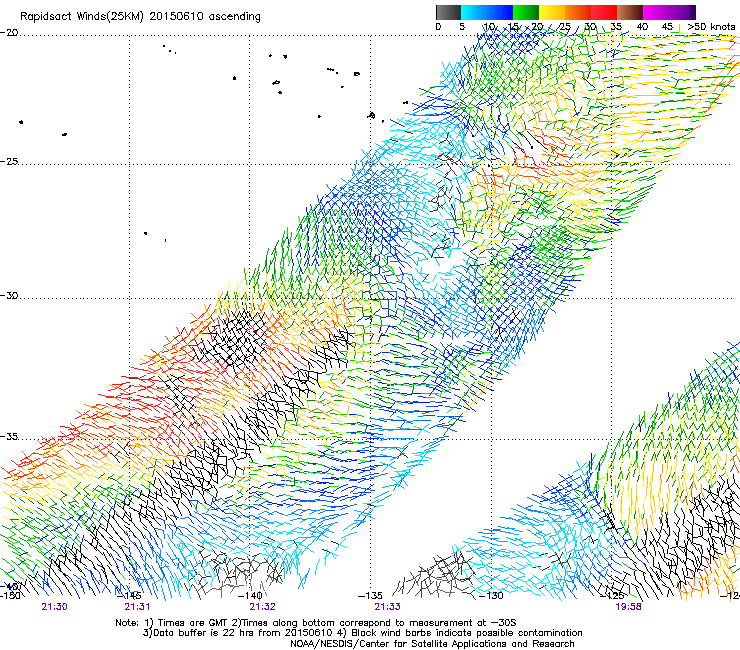Click the '40' legend scale label
This screenshot has height=650, width=740.
[x=642, y=27]
